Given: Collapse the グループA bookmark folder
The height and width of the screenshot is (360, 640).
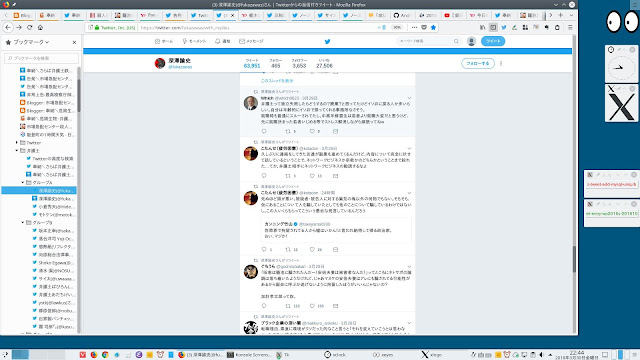Looking at the screenshot, I should tap(23, 182).
